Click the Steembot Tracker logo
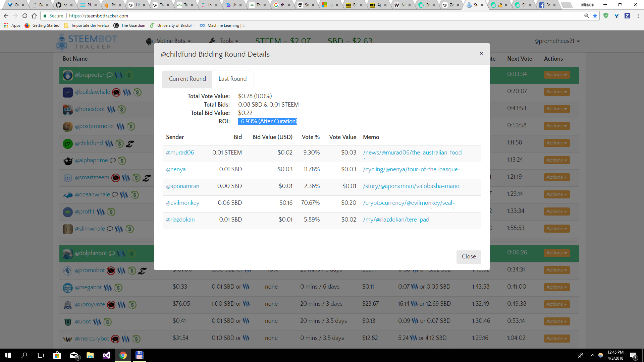Image resolution: width=644 pixels, height=362 pixels. click(x=87, y=42)
